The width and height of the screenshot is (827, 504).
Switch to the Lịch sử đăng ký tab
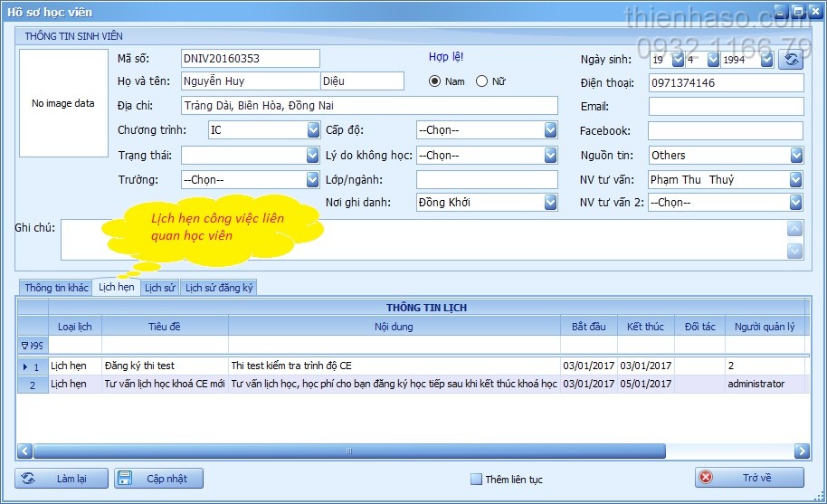click(220, 288)
